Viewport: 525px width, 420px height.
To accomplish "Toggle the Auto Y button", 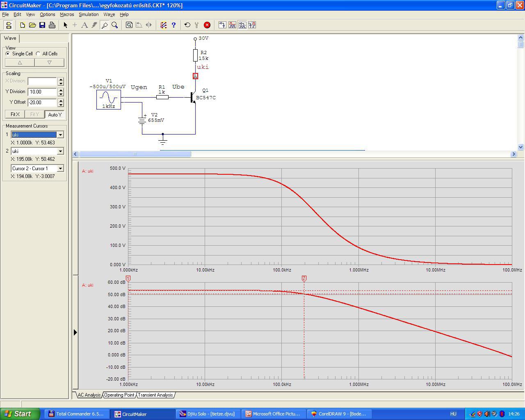I will point(55,114).
